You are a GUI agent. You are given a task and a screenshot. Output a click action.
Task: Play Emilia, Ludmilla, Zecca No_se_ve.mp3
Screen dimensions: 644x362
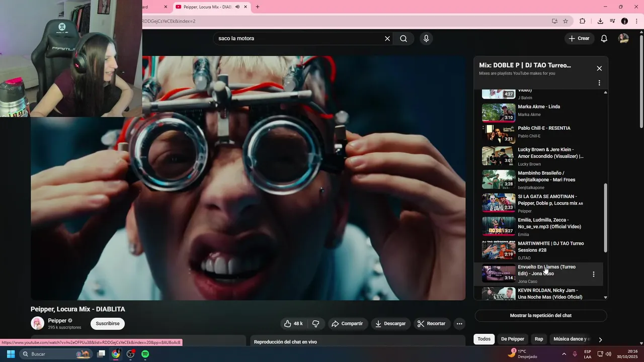pos(538,227)
